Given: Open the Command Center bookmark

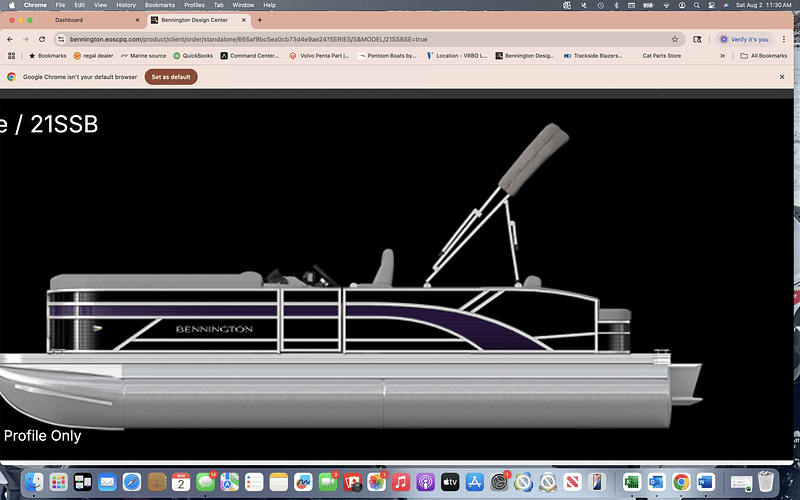Looking at the screenshot, I should (249, 56).
